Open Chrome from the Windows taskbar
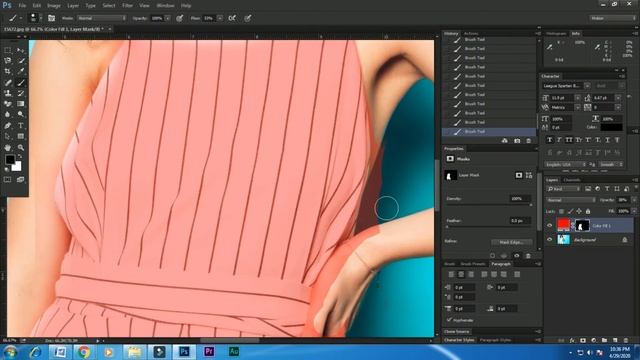The image size is (640, 360). point(84,351)
